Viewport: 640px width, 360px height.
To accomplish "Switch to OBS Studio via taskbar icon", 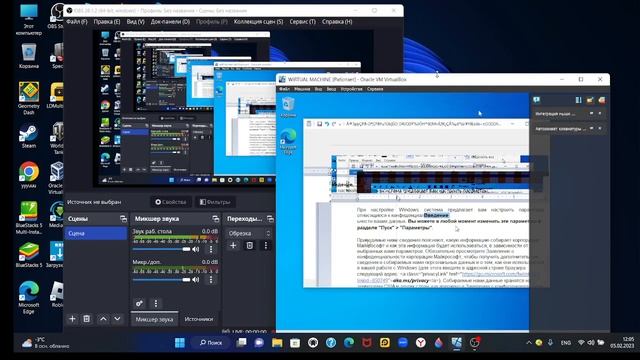I will (474, 342).
